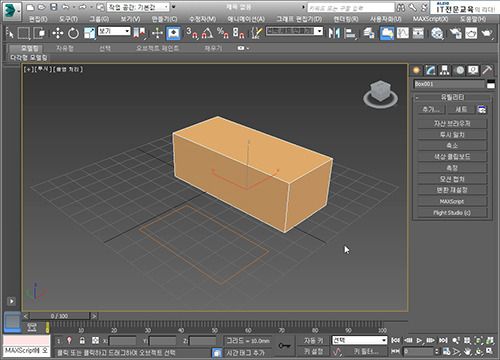
Task: Open the reference coordinate system dropdown
Action: click(114, 31)
